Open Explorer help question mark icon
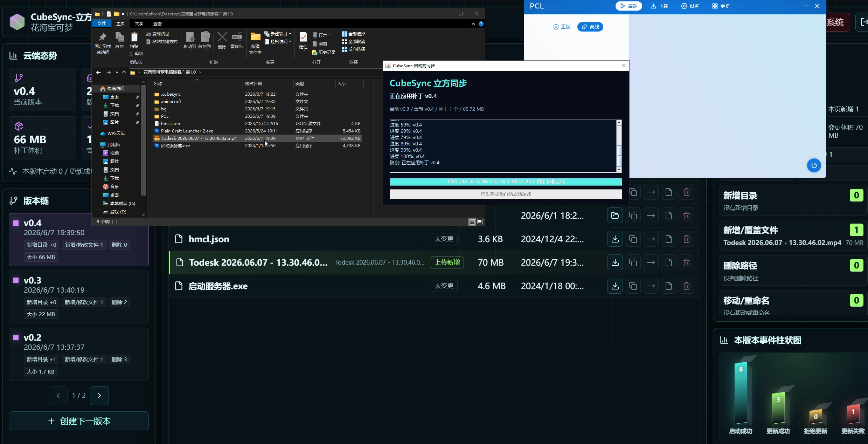 tap(481, 24)
